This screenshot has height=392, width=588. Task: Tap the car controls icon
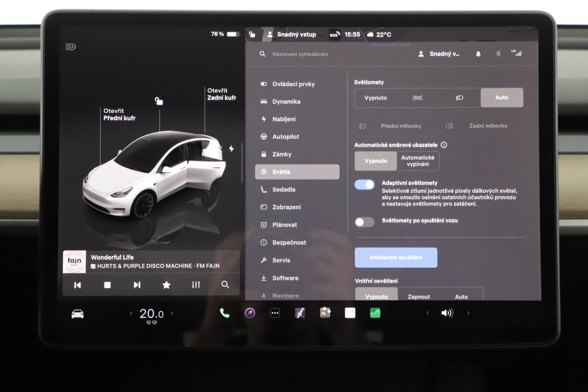77,314
